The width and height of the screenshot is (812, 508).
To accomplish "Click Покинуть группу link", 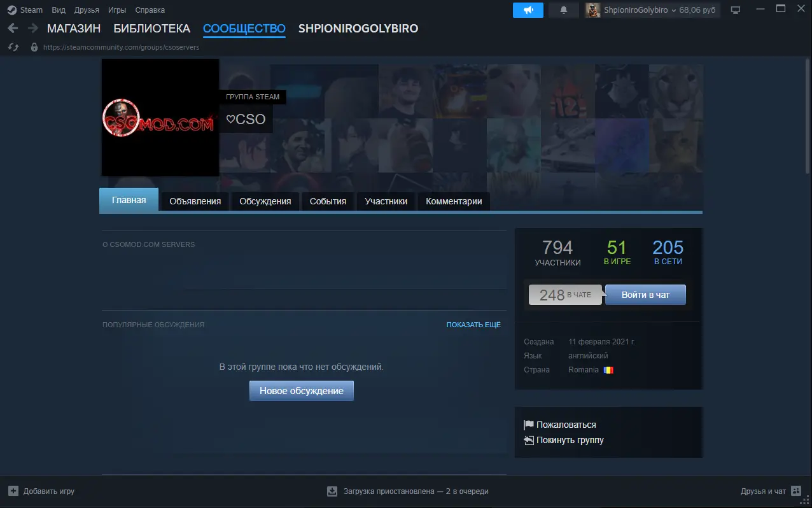I will tap(570, 440).
